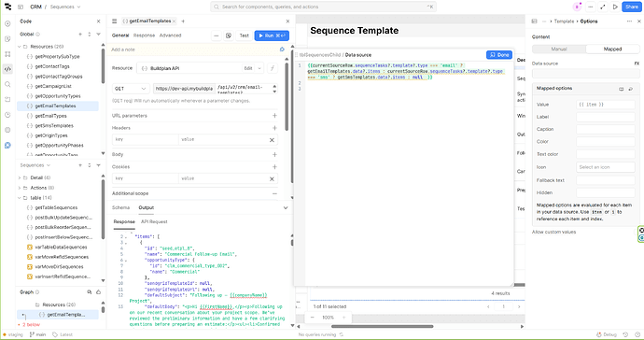
Task: Open the history clock icon in sidebar
Action: click(7, 115)
